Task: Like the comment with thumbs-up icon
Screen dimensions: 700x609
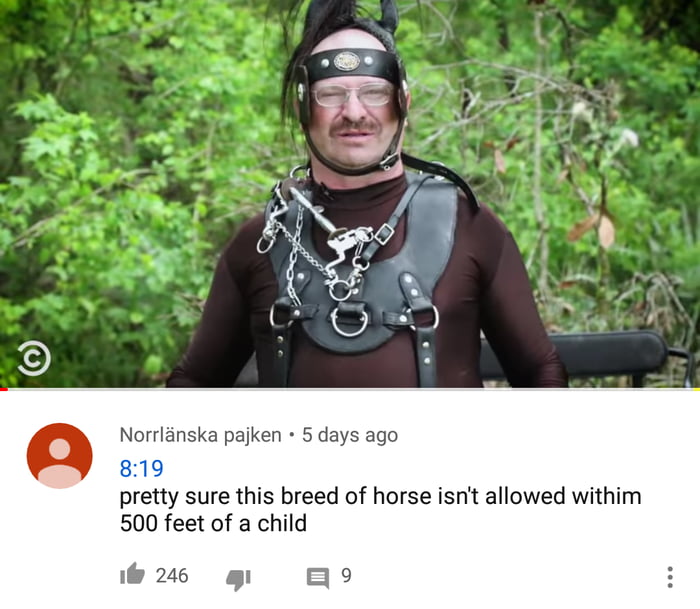Action: point(133,574)
